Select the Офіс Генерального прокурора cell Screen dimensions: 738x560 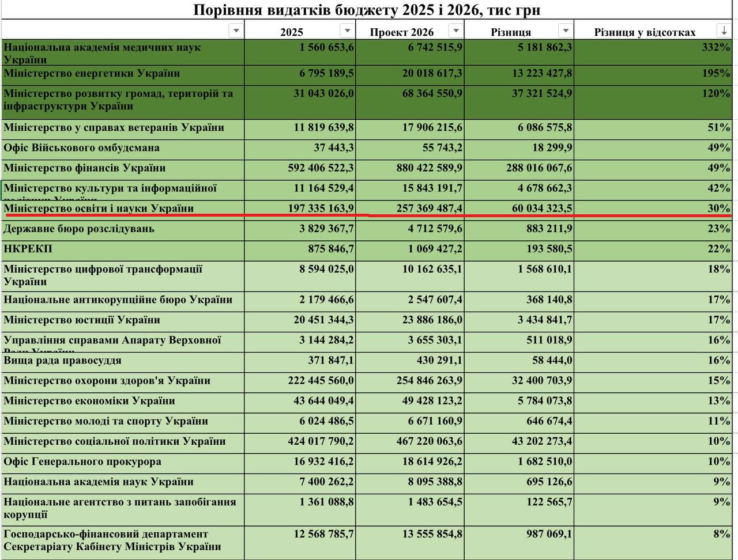pyautogui.click(x=83, y=461)
